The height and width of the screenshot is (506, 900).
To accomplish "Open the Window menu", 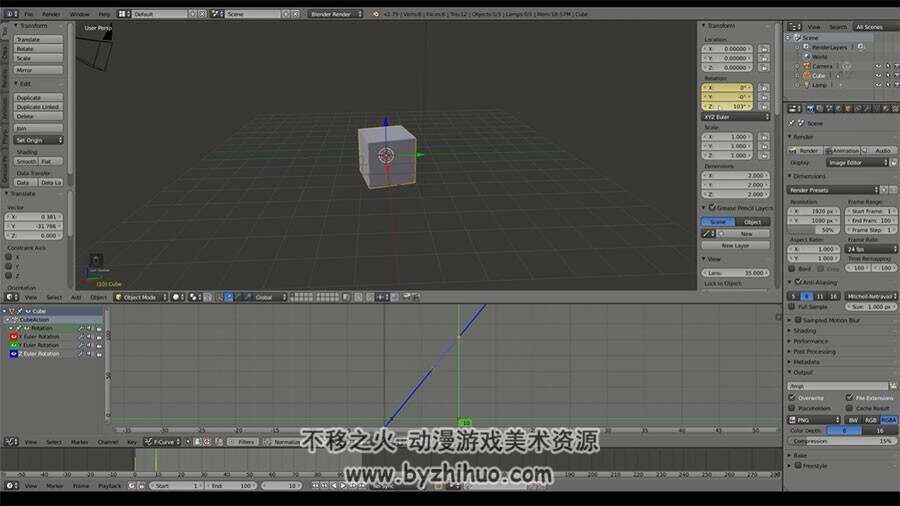I will (x=79, y=14).
